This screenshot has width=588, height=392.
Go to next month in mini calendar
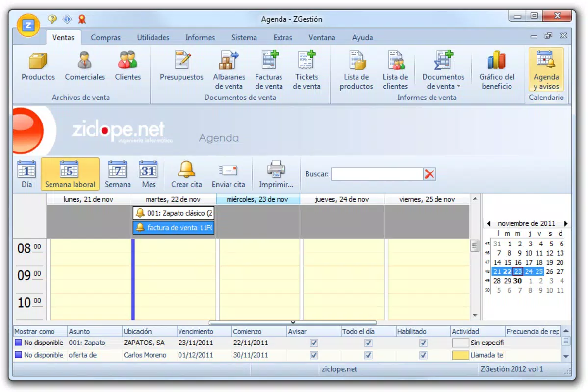point(566,223)
